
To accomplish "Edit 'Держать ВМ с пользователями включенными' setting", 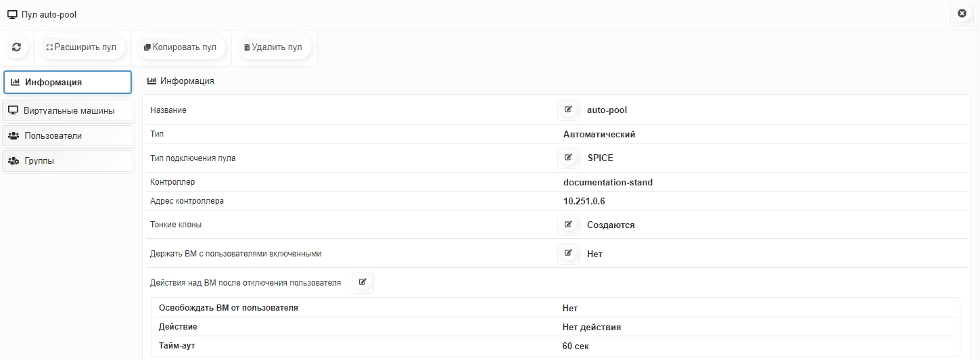I will (x=568, y=254).
